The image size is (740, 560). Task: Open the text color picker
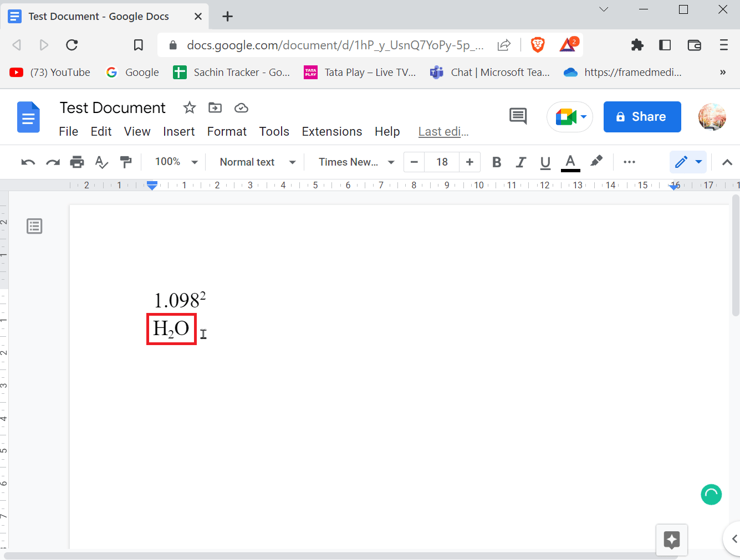pos(570,162)
